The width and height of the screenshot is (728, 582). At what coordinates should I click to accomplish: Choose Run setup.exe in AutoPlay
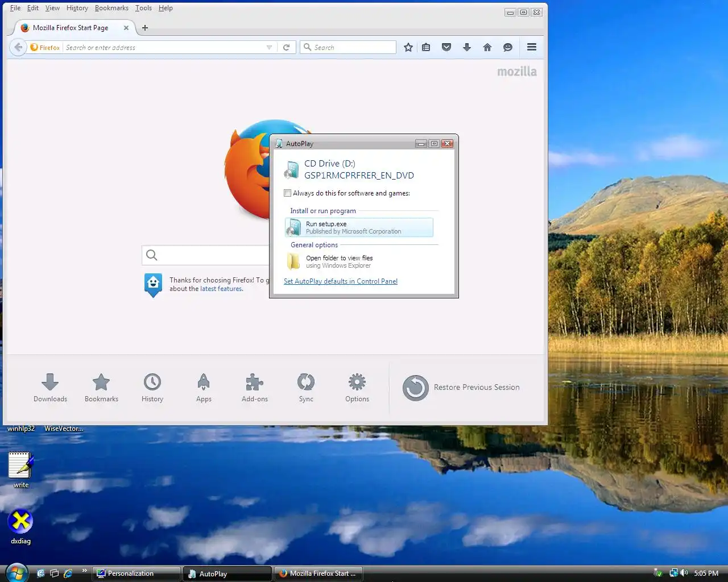[x=359, y=227]
